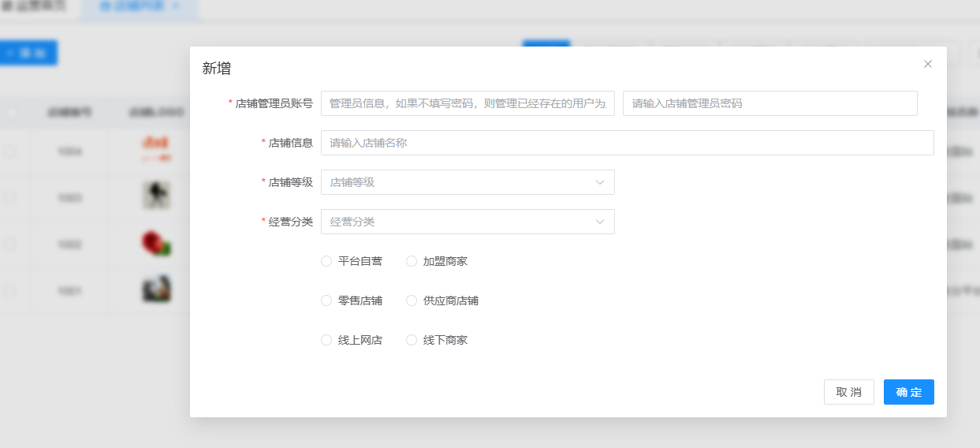Switch to the 店铺列表 tab
The height and width of the screenshot is (448, 980).
coord(134,6)
